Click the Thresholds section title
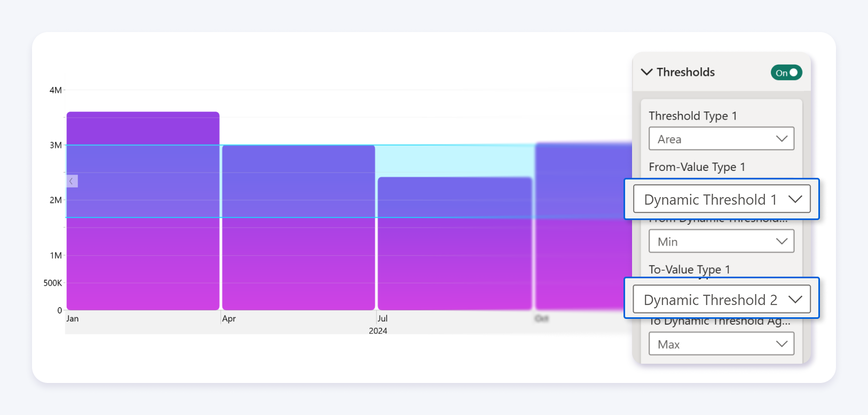The height and width of the screenshot is (415, 868). coord(685,72)
